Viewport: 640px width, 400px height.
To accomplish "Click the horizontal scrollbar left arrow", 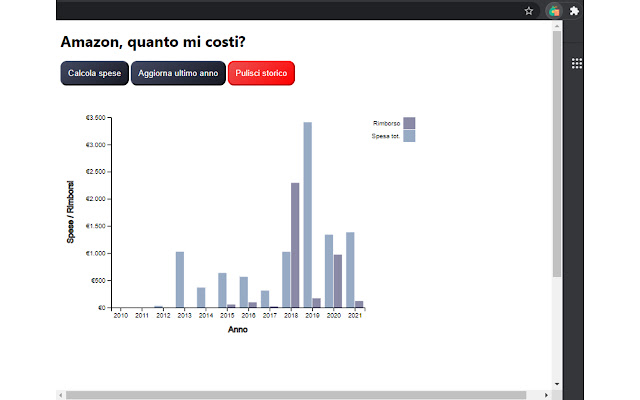I will click(x=61, y=395).
